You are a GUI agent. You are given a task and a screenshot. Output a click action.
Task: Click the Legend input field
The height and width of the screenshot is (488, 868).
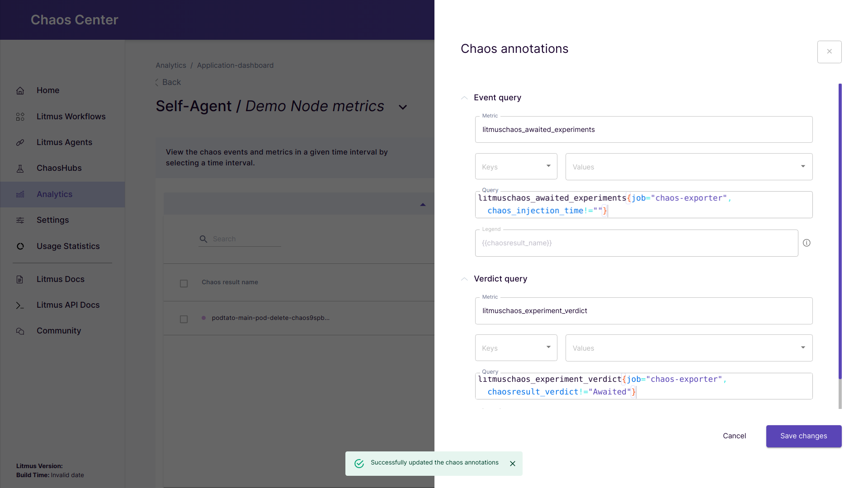(636, 243)
